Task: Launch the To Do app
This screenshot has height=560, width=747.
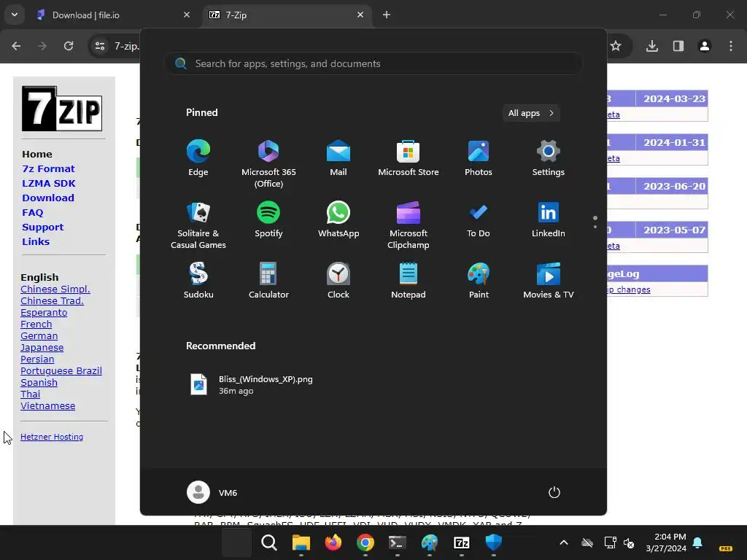Action: [479, 220]
